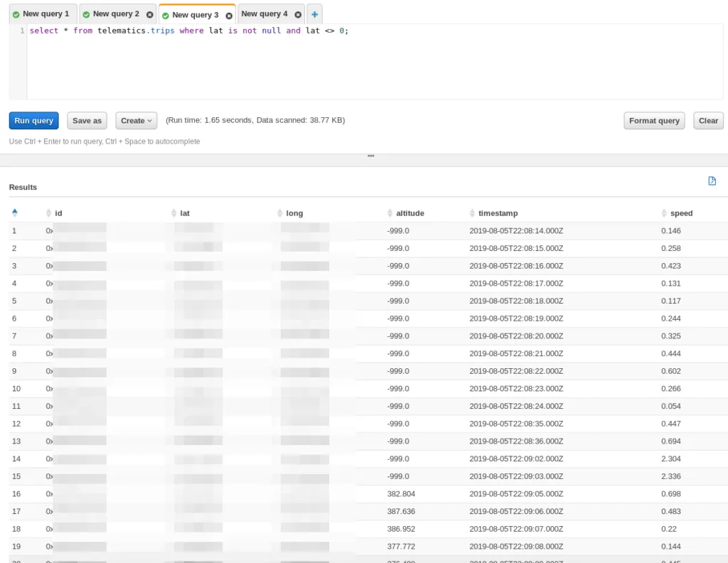Open the Create dropdown menu

[136, 121]
